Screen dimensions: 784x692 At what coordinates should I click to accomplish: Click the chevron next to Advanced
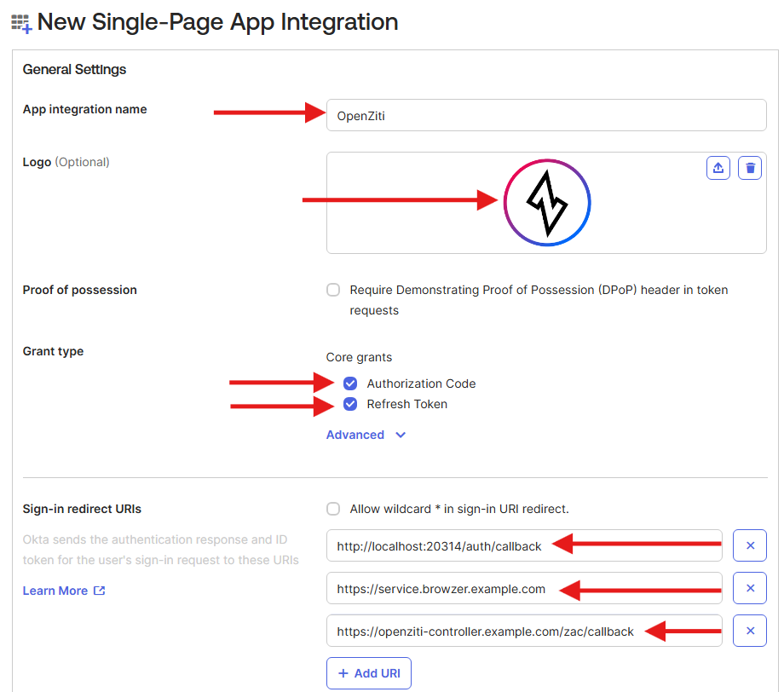point(401,435)
